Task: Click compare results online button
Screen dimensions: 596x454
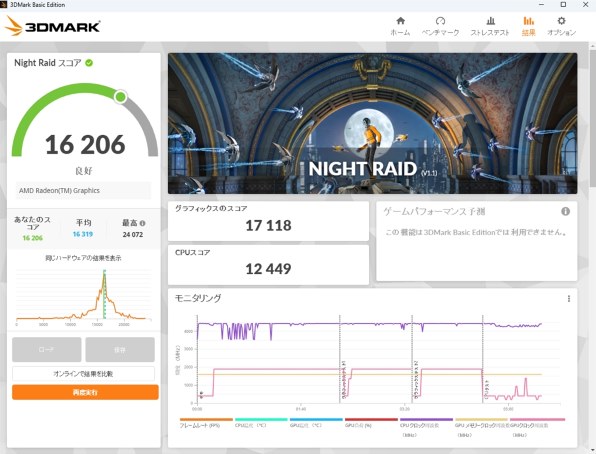Action: coord(83,374)
